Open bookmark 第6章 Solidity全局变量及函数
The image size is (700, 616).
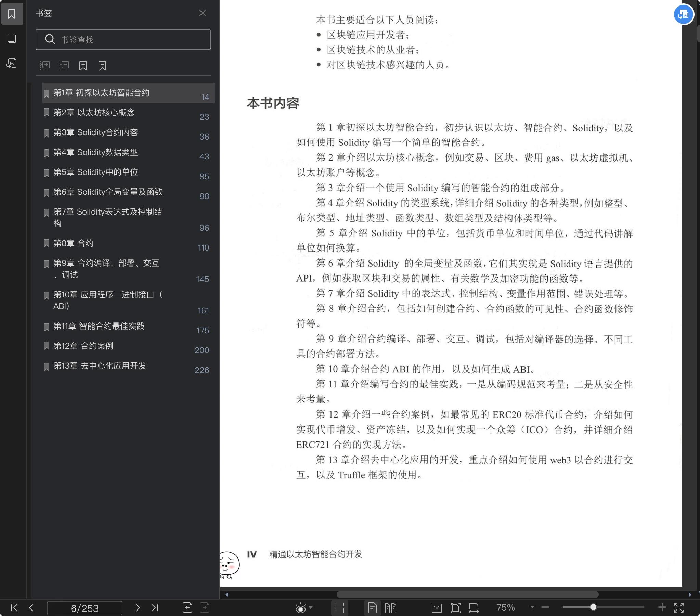[x=128, y=192]
